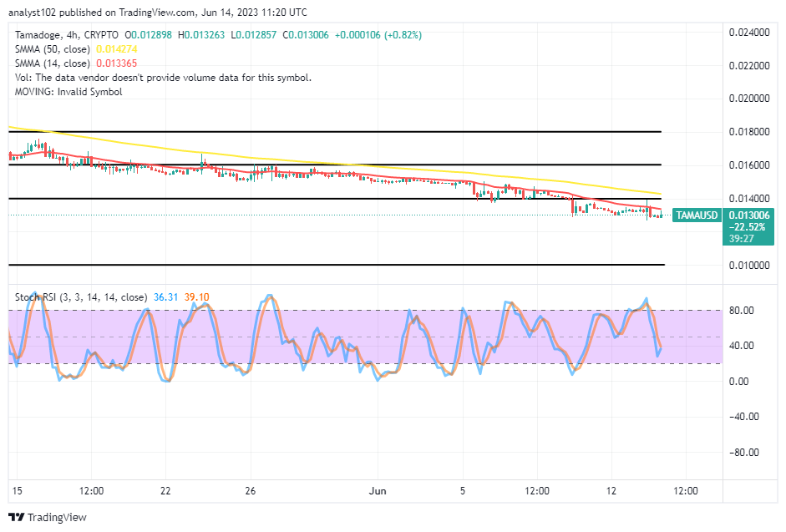Click the 0.022000 price axis label
Viewport: 786px width, 532px height.
coord(749,66)
